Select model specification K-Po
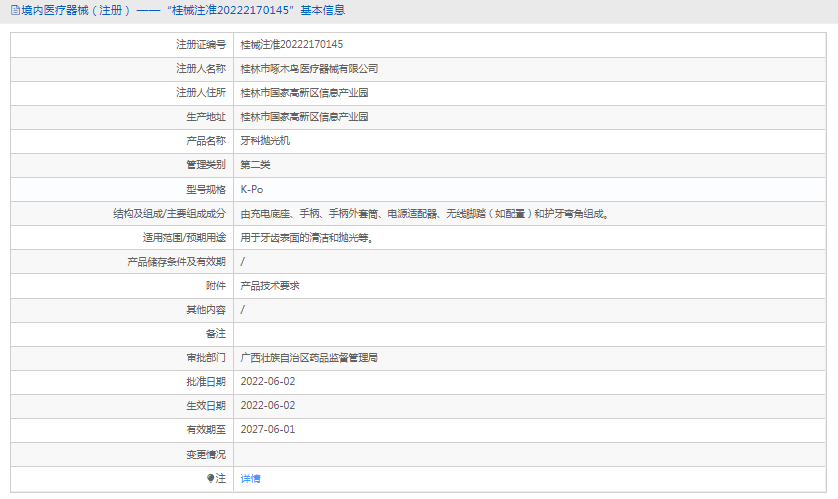Screen dimensions: 838x499 click(x=252, y=189)
